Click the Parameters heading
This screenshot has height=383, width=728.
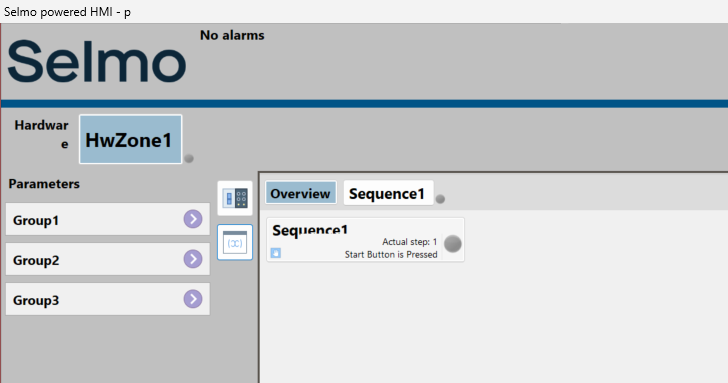[x=44, y=184]
